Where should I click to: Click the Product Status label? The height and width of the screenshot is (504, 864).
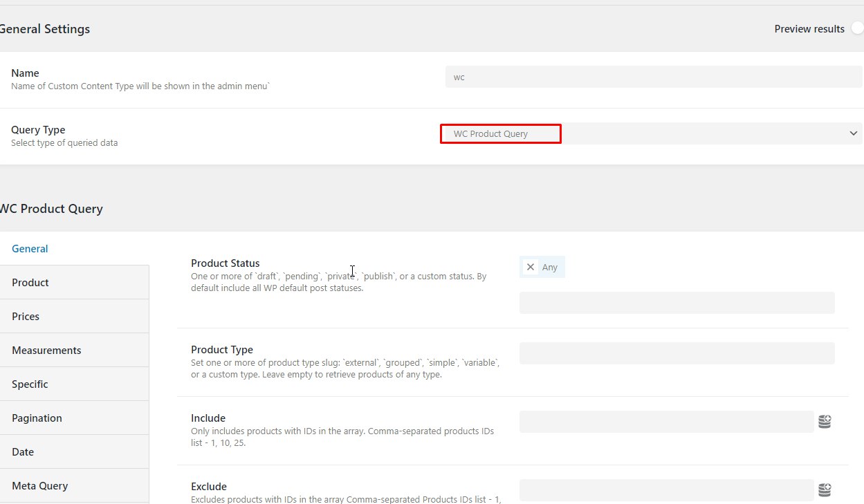[x=226, y=263]
